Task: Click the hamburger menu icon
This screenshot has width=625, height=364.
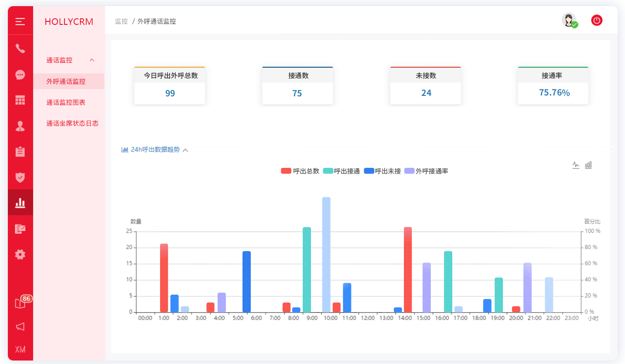Action: (20, 21)
